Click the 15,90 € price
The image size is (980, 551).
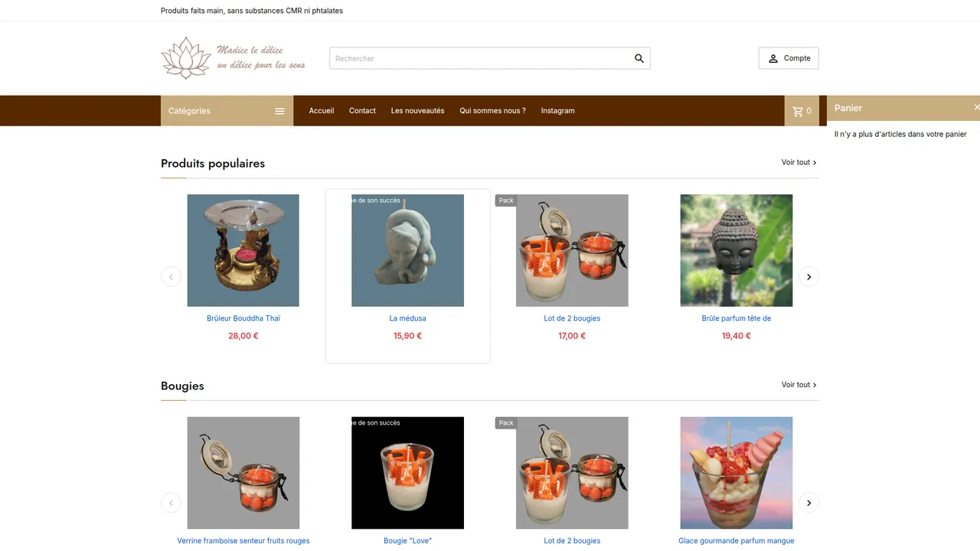408,336
